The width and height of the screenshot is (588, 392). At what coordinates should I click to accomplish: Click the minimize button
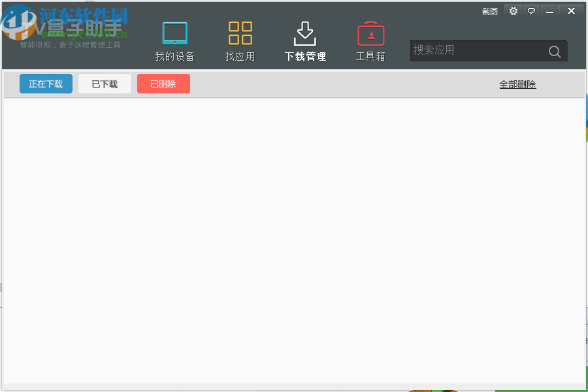[549, 11]
